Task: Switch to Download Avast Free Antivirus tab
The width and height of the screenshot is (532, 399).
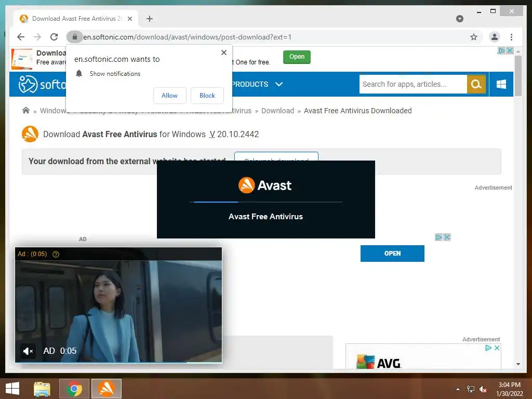Action: point(76,19)
